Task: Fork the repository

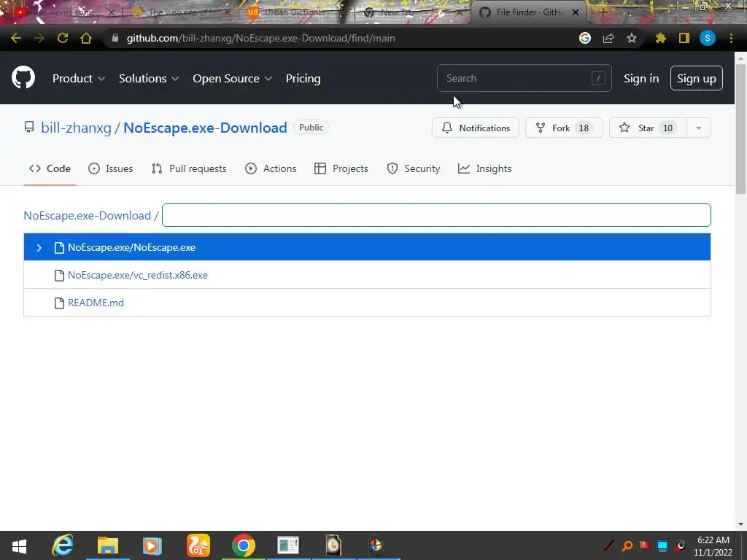Action: click(564, 128)
